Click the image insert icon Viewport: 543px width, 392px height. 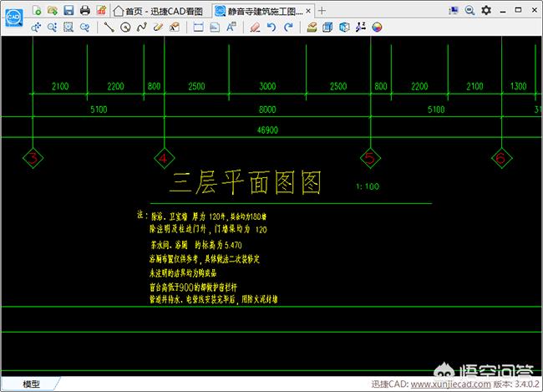(x=215, y=27)
